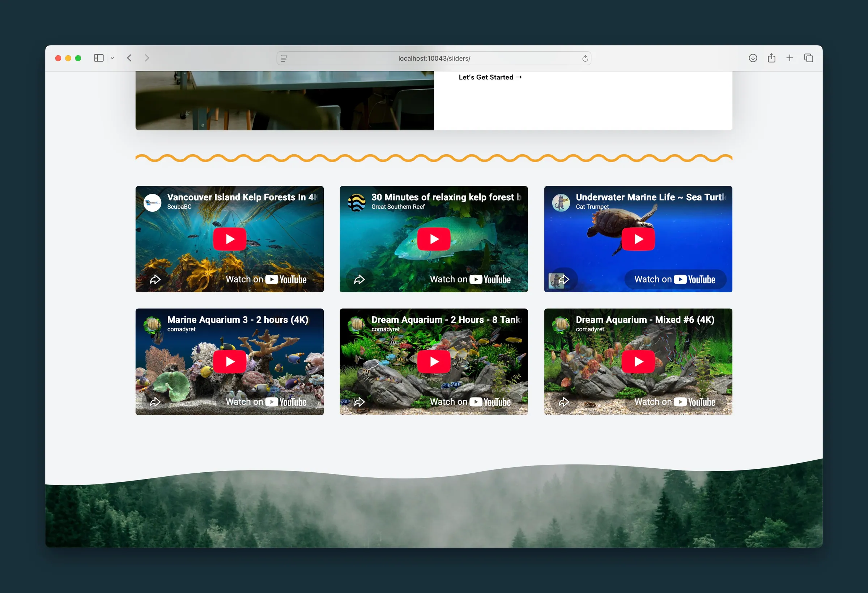
Task: Open the '30 Minutes of relaxing kelp forest' title
Action: click(x=446, y=197)
